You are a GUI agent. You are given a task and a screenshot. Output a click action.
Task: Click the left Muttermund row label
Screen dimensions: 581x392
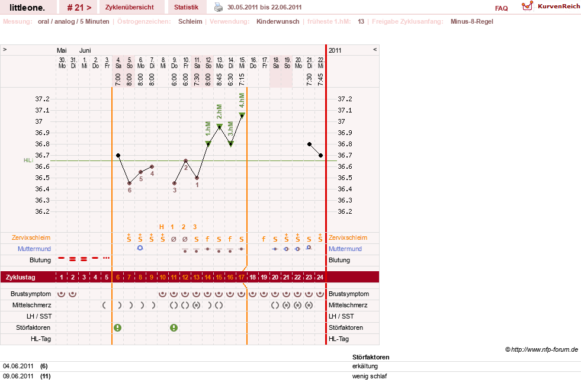point(34,249)
